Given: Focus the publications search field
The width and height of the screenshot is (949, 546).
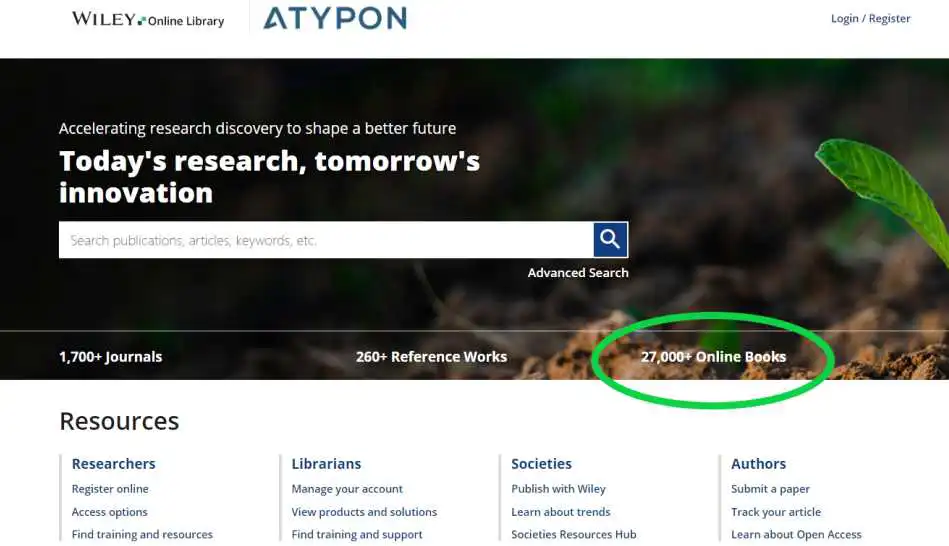Looking at the screenshot, I should point(326,240).
